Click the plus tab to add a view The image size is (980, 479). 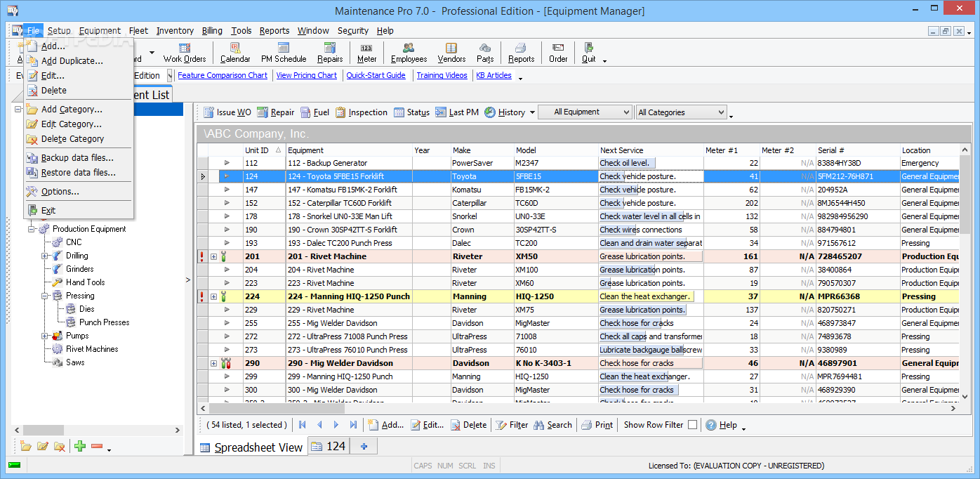click(364, 447)
